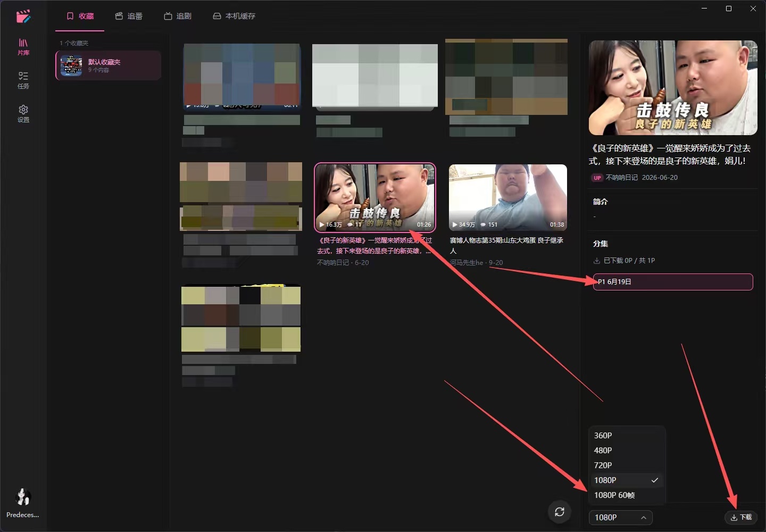Image resolution: width=766 pixels, height=532 pixels.
Task: Open the 赛博人物志第35期 video thumbnail
Action: click(x=508, y=197)
